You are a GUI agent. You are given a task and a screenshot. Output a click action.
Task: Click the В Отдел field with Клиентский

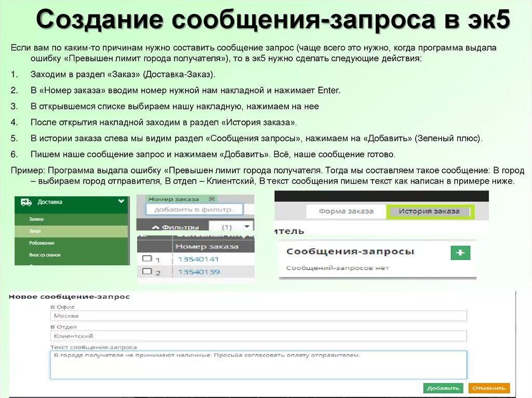pyautogui.click(x=259, y=336)
